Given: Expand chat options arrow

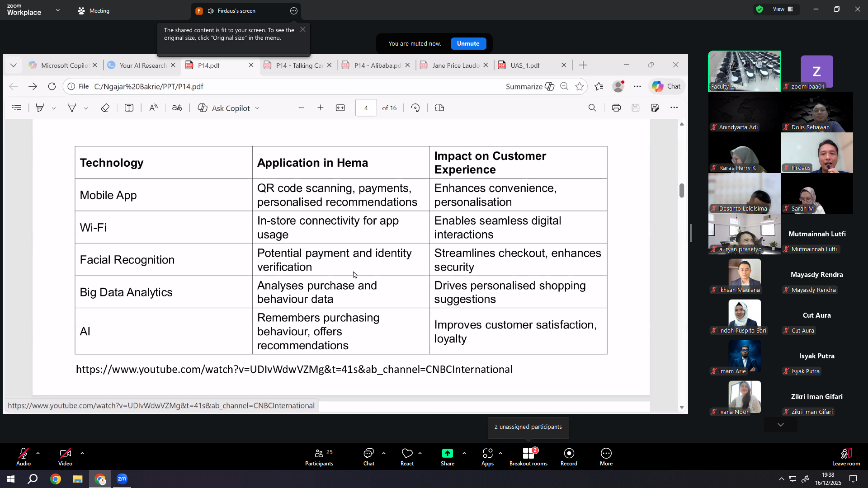Looking at the screenshot, I should tap(384, 453).
